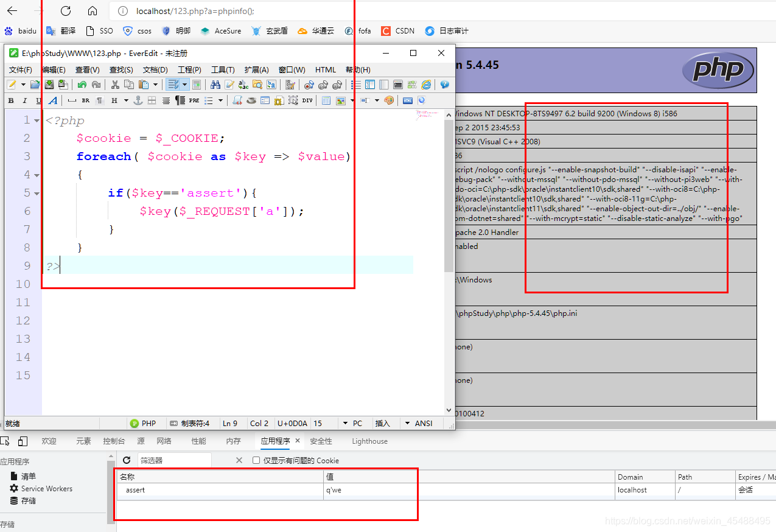776x532 pixels.
Task: Click the 筛选器 cookie filter field
Action: click(x=174, y=460)
